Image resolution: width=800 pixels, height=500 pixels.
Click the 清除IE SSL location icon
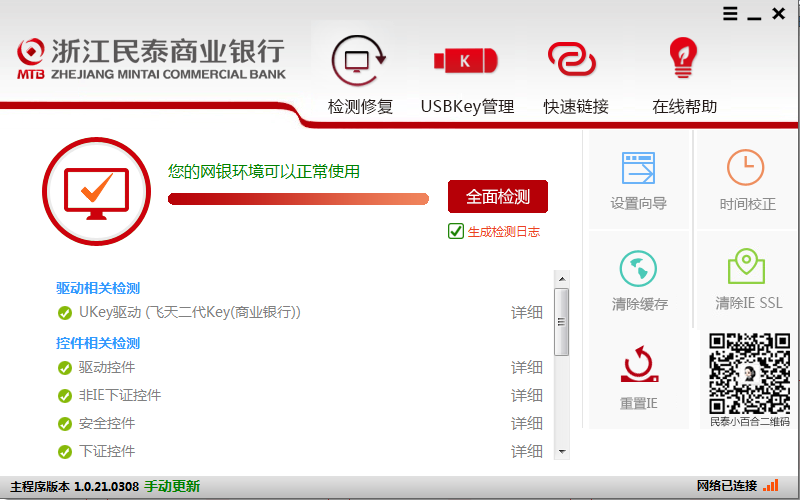coord(746,266)
